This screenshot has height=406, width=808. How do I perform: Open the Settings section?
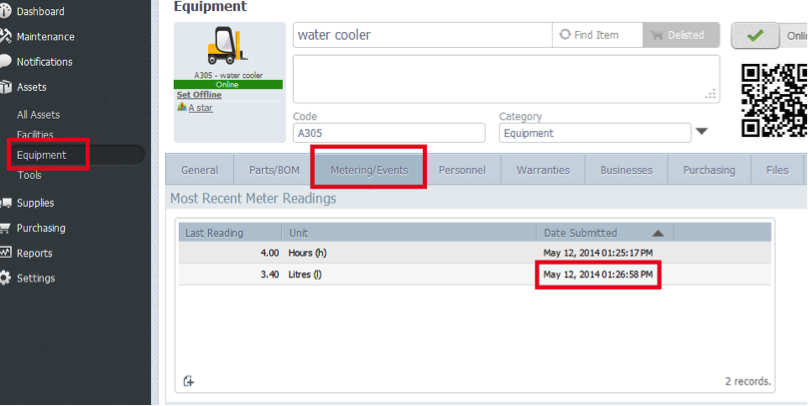[36, 278]
